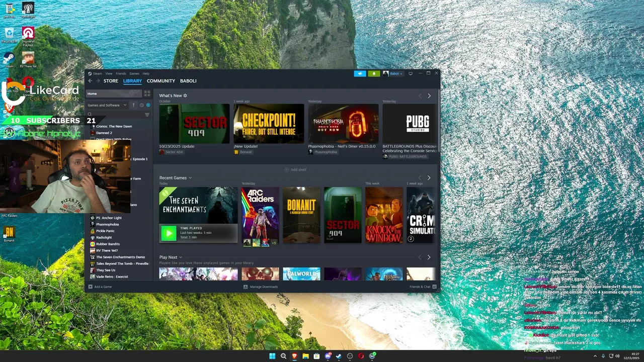This screenshot has height=362, width=644.
Task: Select Bonanit cover in Recent Games
Action: pyautogui.click(x=301, y=215)
